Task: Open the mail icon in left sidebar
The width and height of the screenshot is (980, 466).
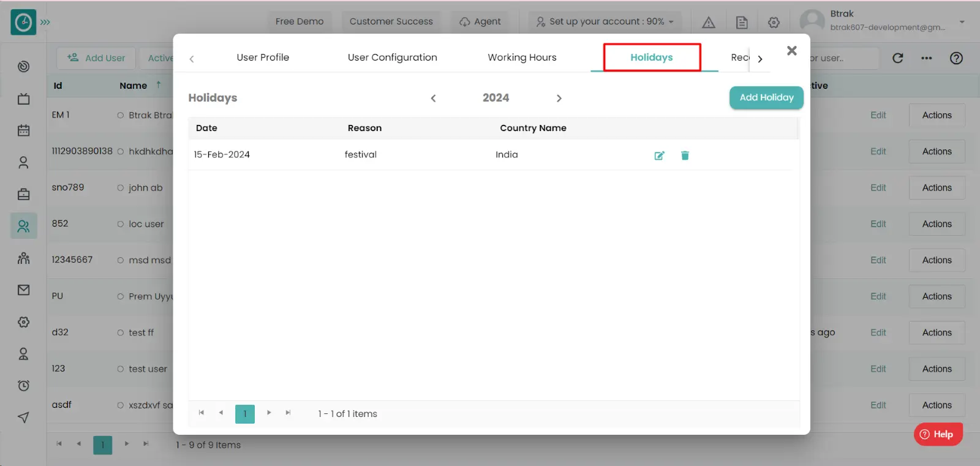Action: (x=24, y=290)
